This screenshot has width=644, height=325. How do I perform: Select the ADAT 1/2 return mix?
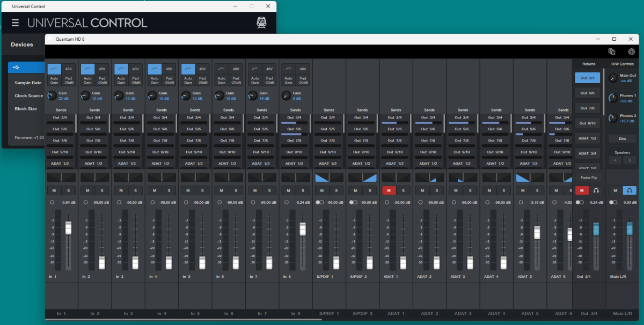tap(588, 138)
